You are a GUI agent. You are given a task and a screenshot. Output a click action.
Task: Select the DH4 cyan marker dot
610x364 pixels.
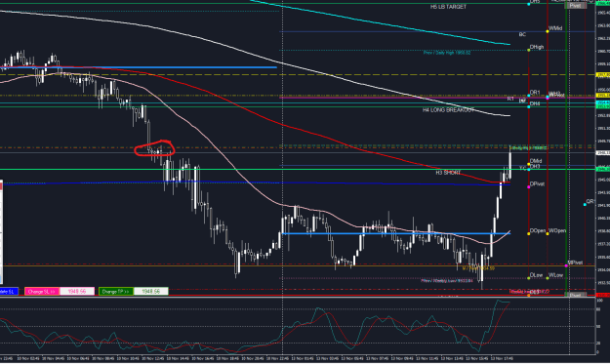(x=529, y=106)
